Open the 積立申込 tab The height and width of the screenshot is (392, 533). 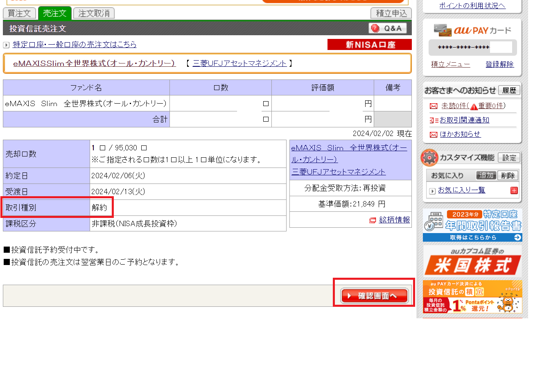391,14
